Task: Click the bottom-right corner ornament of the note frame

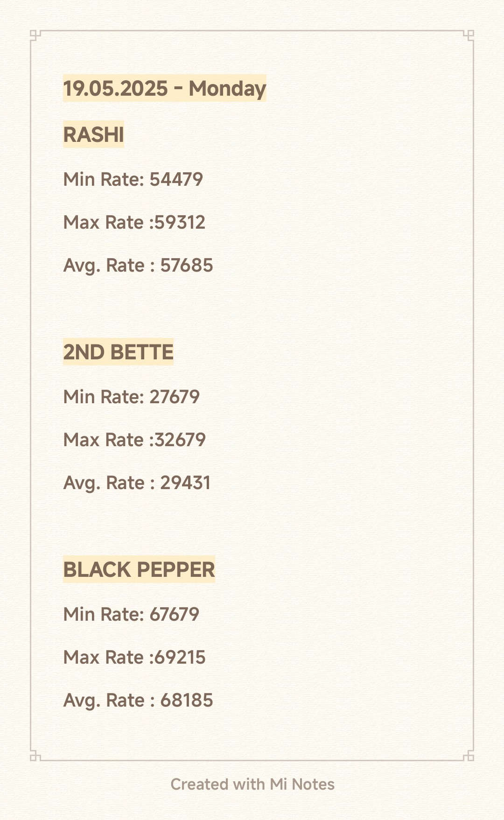Action: coord(469,756)
